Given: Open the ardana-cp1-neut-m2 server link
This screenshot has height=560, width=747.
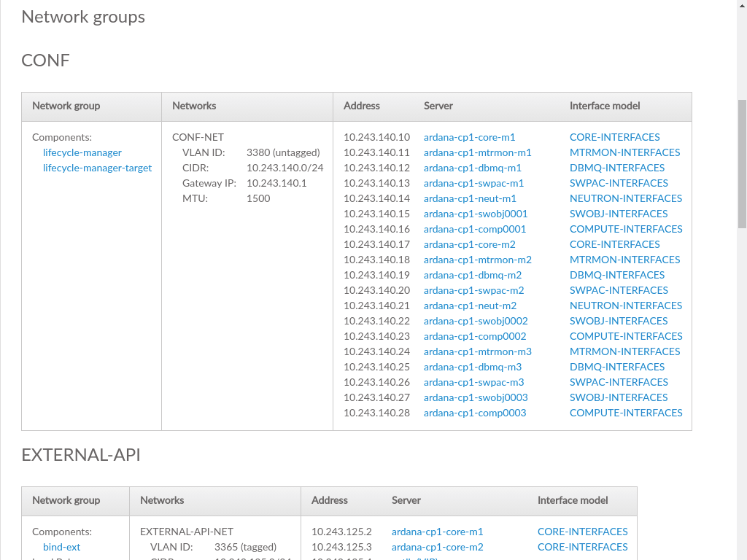Looking at the screenshot, I should (470, 306).
